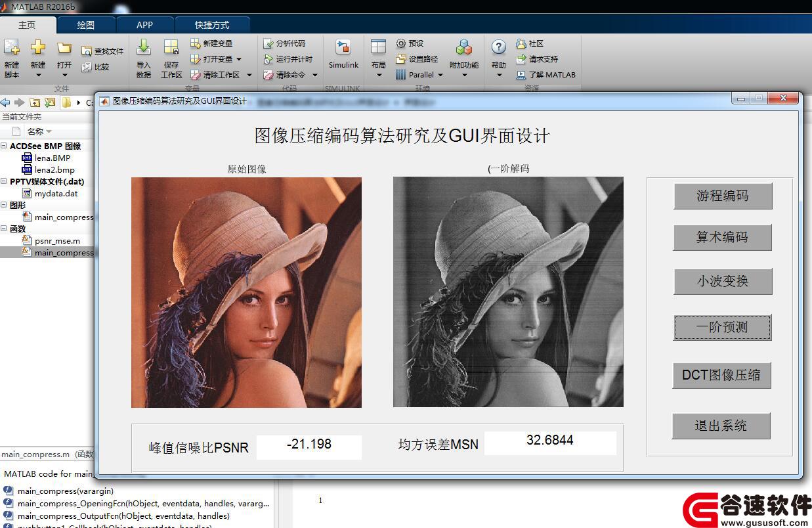
Task: Expand the Clear Workspace (清除工作区) dropdown
Action: (249, 75)
